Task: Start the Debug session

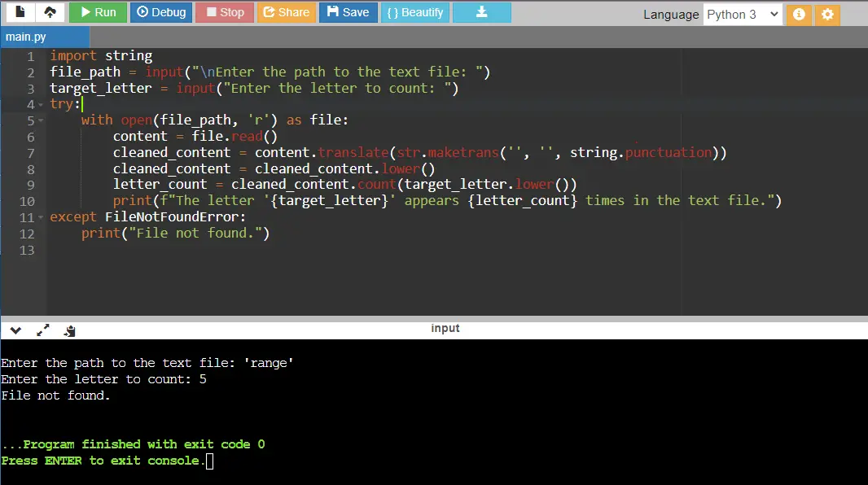Action: point(161,12)
